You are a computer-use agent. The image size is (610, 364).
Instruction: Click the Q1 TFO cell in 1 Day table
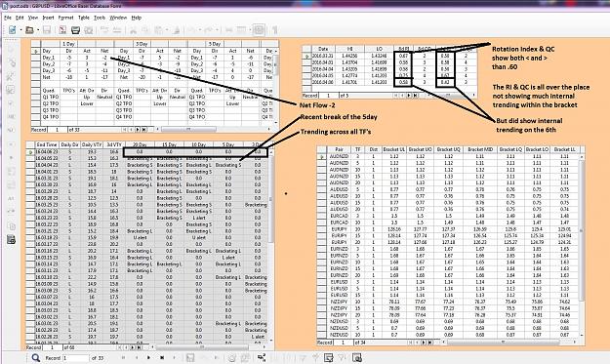(x=51, y=97)
